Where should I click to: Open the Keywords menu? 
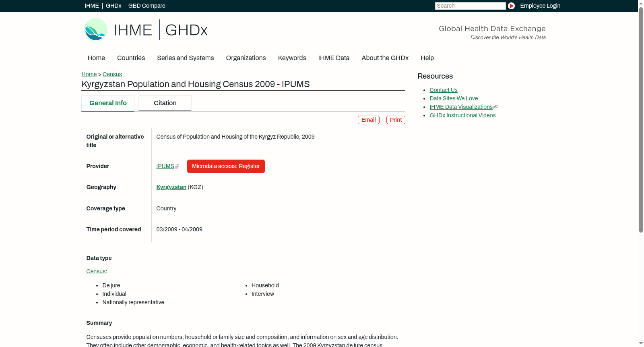tap(292, 58)
